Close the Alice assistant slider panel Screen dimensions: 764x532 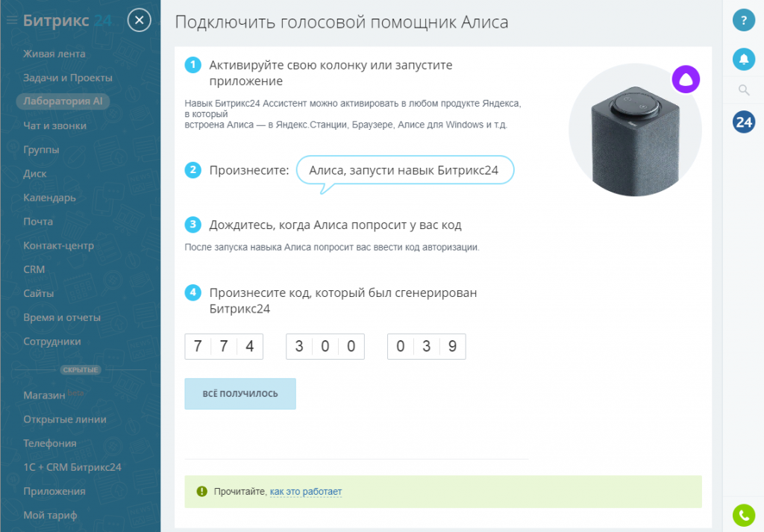pyautogui.click(x=140, y=20)
